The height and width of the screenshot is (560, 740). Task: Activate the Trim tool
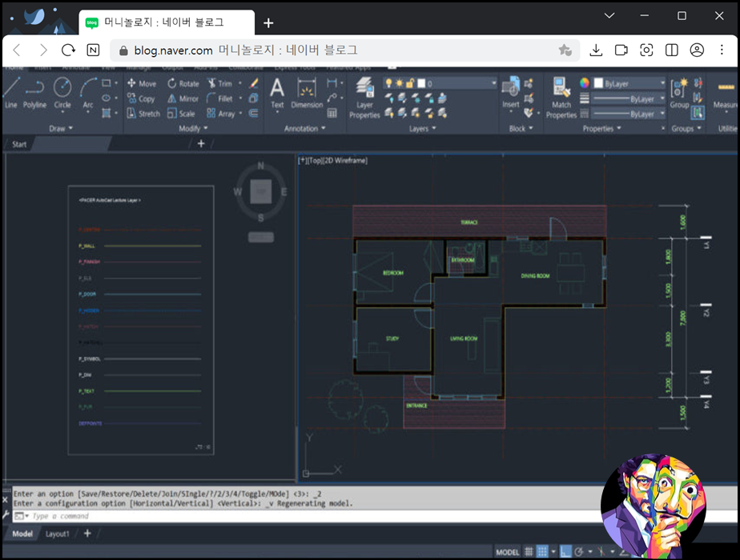click(220, 83)
